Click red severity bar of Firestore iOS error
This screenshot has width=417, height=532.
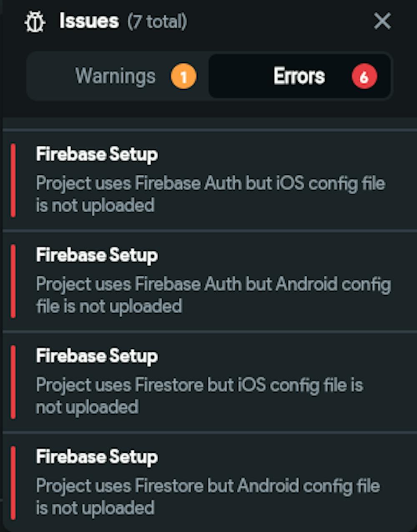13,382
